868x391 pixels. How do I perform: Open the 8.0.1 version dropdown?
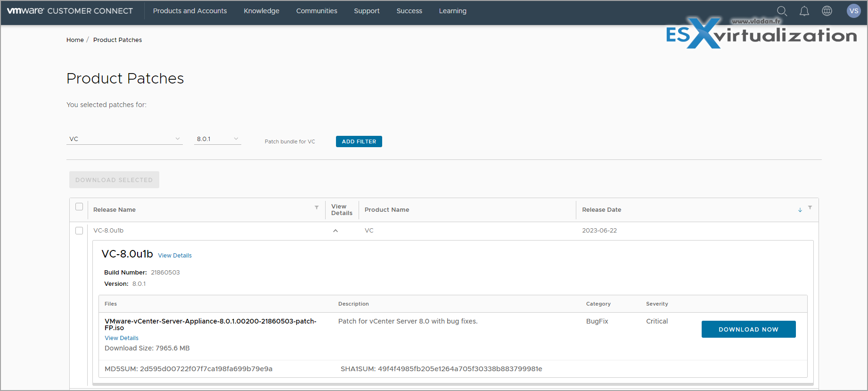tap(218, 139)
